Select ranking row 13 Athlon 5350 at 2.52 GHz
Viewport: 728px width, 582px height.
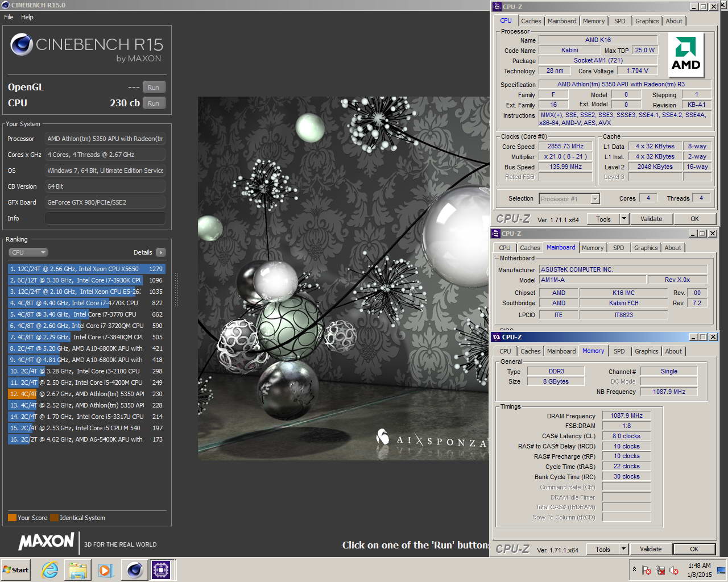86,405
